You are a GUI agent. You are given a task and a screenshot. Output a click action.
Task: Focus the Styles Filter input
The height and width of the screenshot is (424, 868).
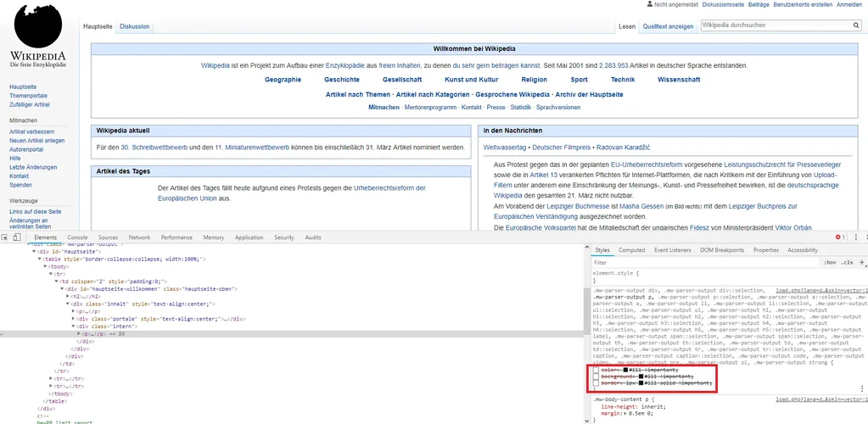(703, 262)
